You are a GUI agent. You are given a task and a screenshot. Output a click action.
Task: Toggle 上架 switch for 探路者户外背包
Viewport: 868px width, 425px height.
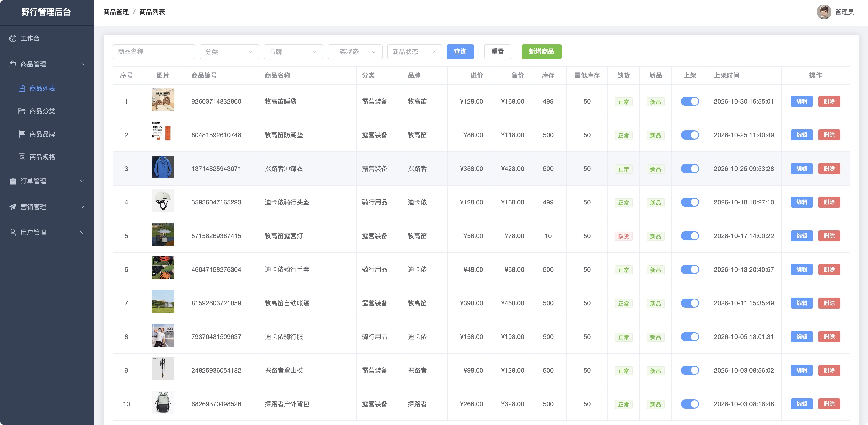(x=690, y=404)
